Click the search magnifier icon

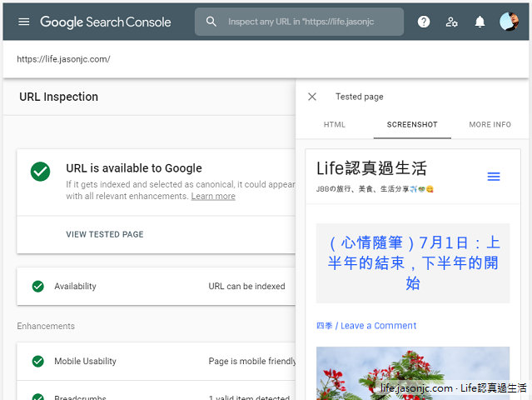coord(211,22)
